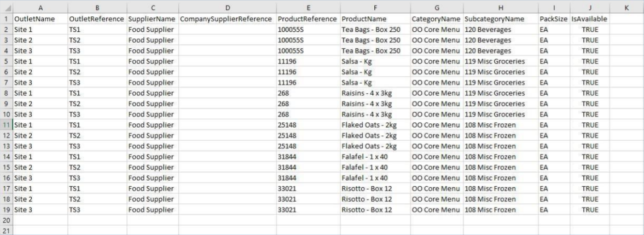This screenshot has height=235, width=644.
Task: Click the select-all corner triangle
Action: pos(7,8)
